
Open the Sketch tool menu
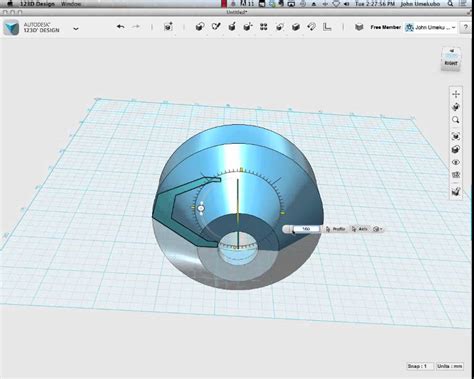tap(216, 27)
